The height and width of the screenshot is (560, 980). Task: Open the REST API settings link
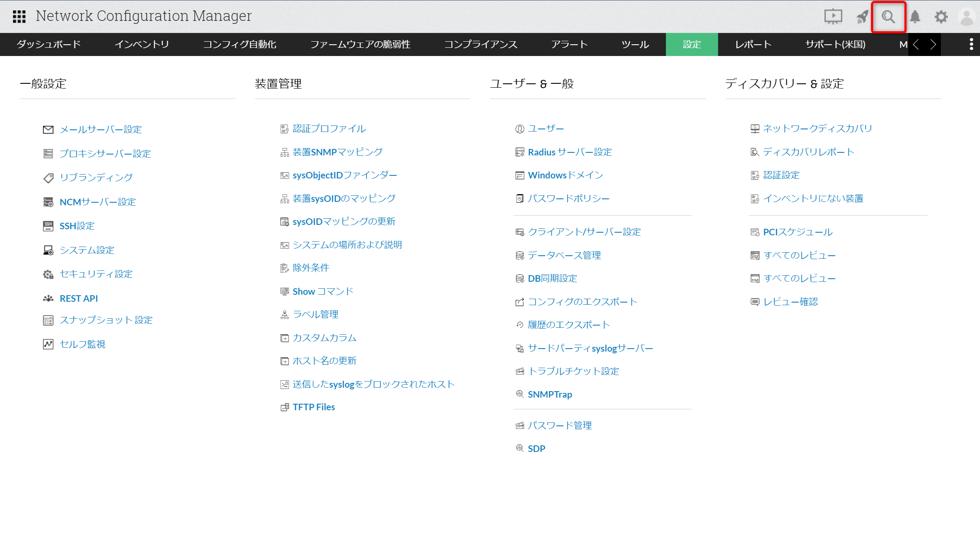coord(79,298)
